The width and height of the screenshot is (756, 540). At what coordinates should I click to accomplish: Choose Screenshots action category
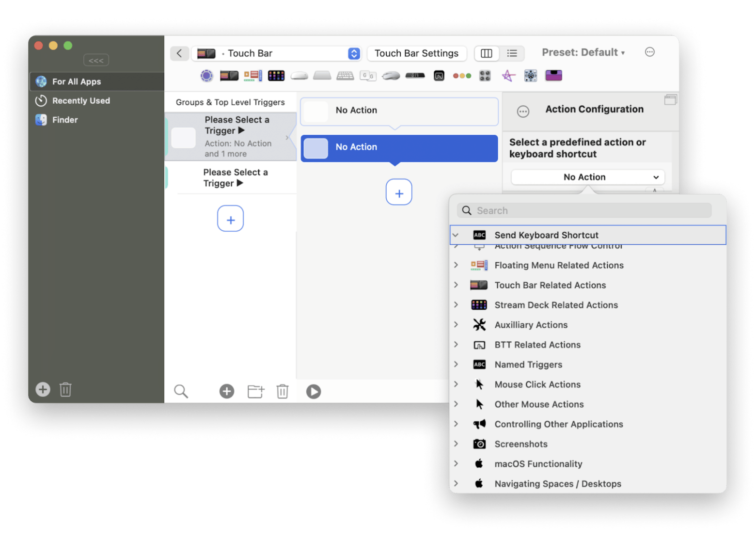pyautogui.click(x=588, y=444)
